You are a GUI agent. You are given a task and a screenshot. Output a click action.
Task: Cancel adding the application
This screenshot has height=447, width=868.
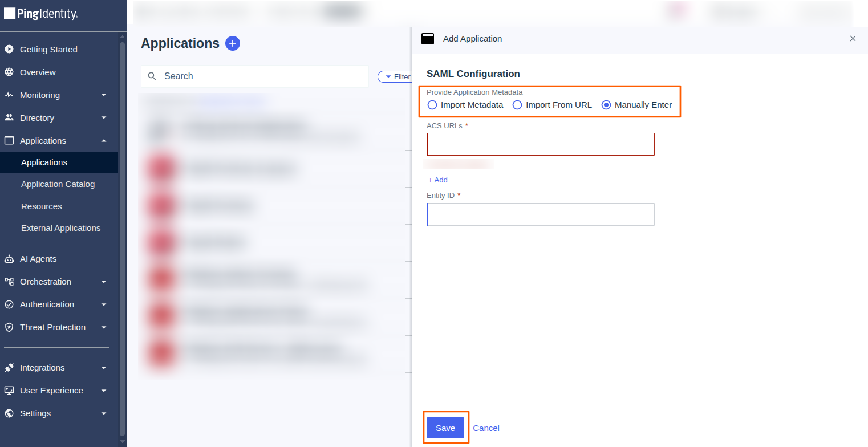tap(486, 428)
